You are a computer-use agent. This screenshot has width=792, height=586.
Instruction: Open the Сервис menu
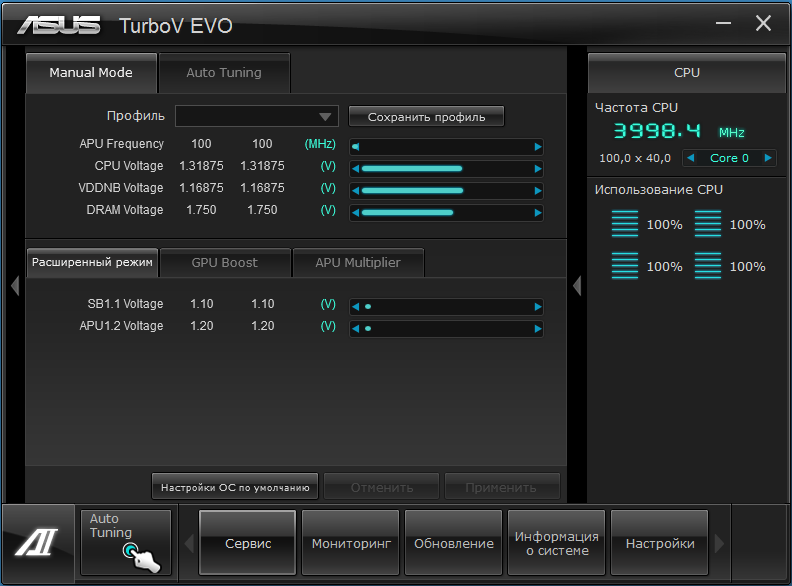pos(248,543)
